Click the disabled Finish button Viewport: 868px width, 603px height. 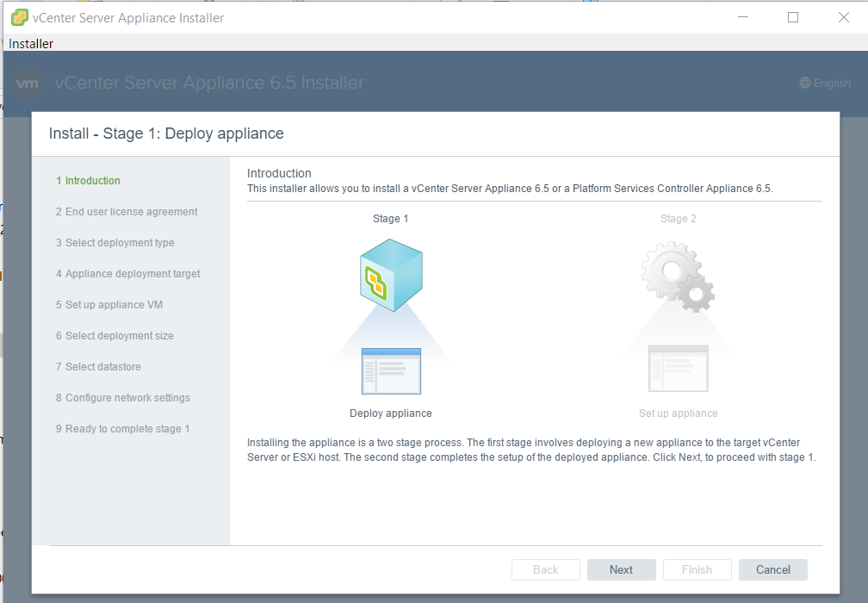(x=697, y=569)
